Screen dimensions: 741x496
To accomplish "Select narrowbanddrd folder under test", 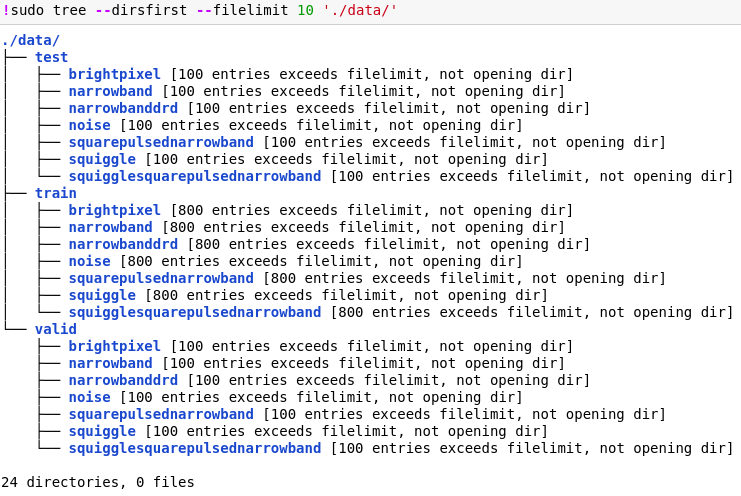I will (x=123, y=109).
